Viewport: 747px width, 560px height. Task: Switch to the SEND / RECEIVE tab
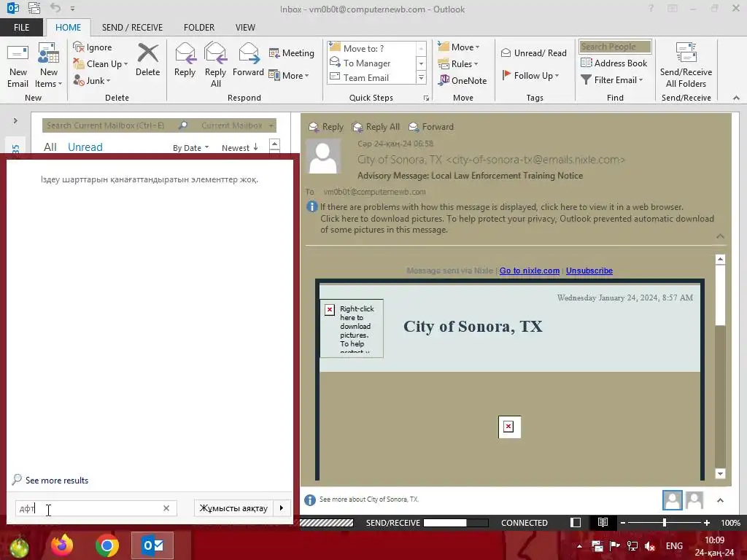(132, 27)
